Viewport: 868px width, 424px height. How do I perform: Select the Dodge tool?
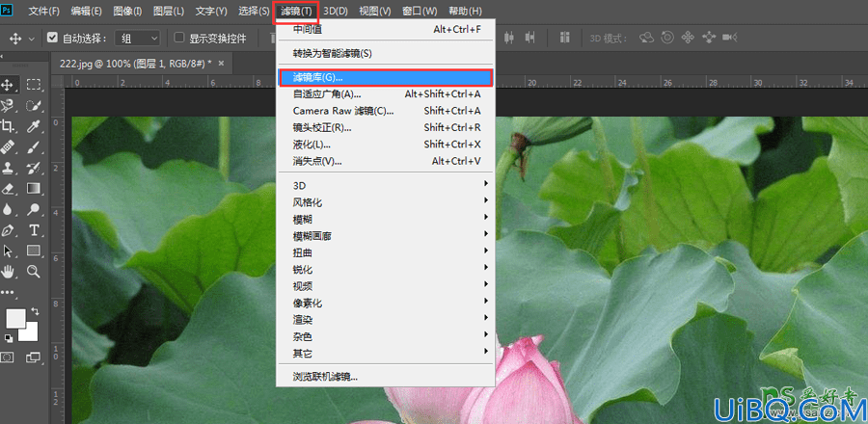(34, 209)
